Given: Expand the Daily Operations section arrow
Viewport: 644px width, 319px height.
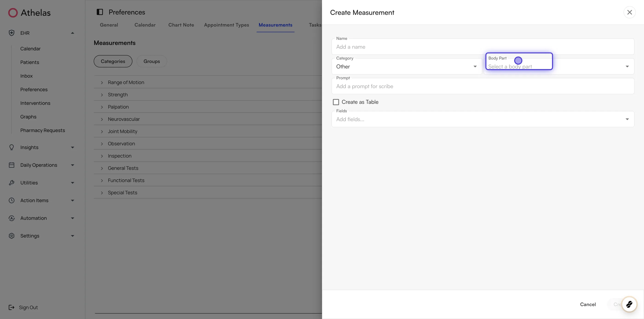Looking at the screenshot, I should pos(72,165).
